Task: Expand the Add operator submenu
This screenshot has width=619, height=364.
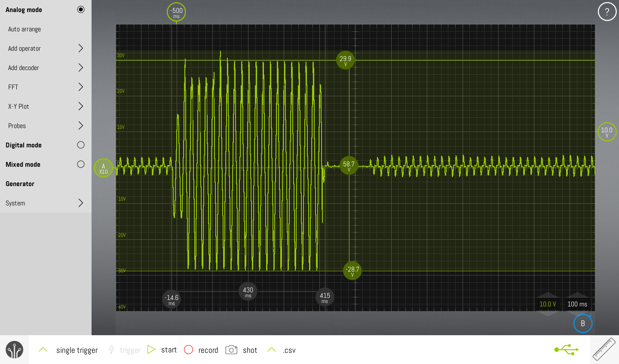Action: click(80, 48)
